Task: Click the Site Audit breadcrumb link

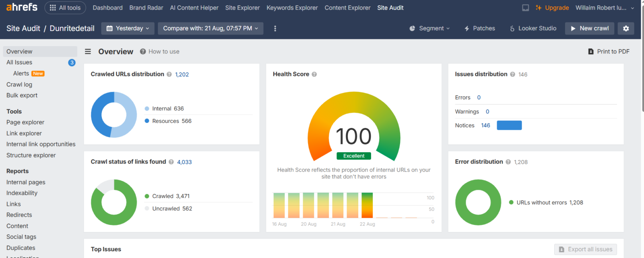Action: coord(23,28)
